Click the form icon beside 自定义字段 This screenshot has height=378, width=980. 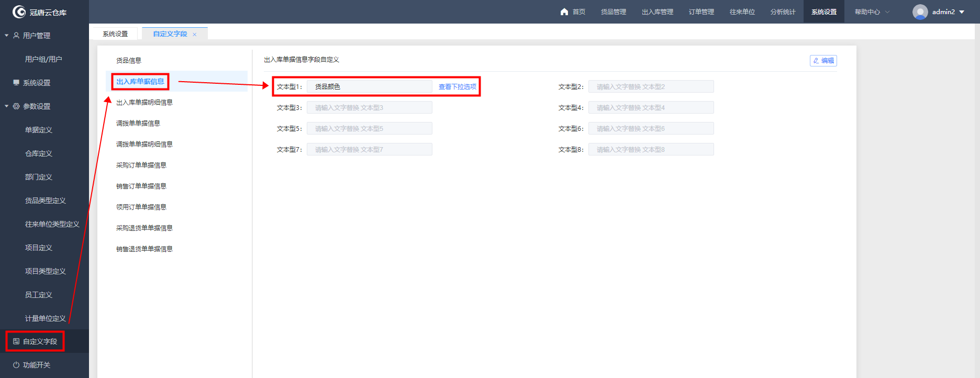[16, 341]
